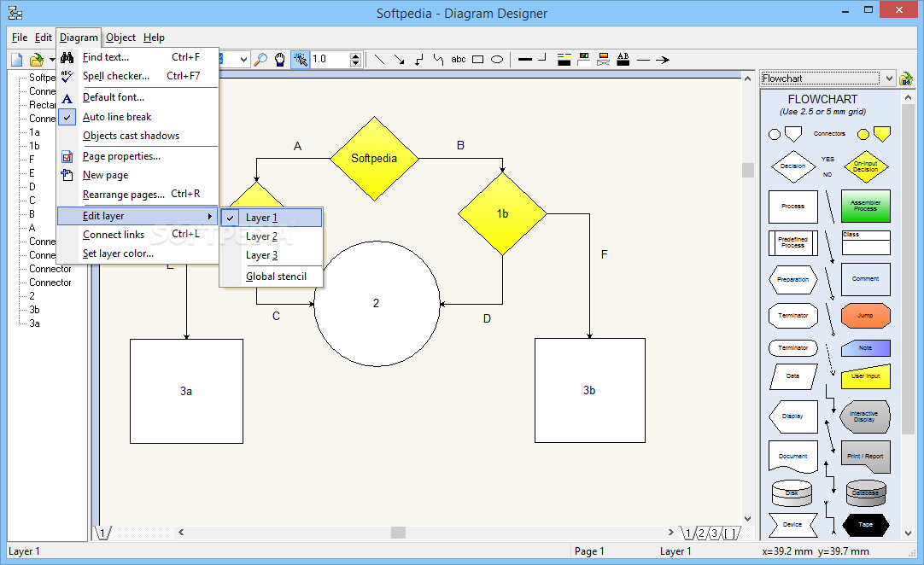Click the Open file folder icon
Screen dimensions: 924x565
pyautogui.click(x=37, y=60)
